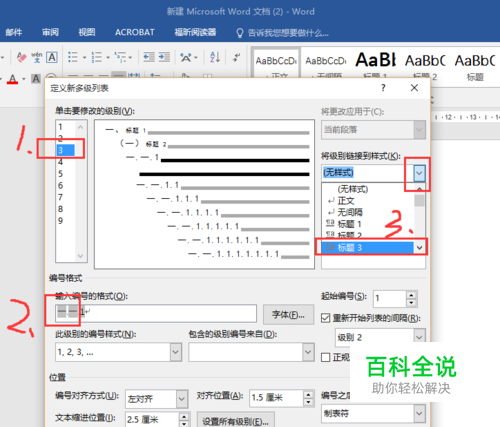Image resolution: width=500 pixels, height=427 pixels.
Task: Open the 级别 2 restart level dropdown
Action: point(419,337)
